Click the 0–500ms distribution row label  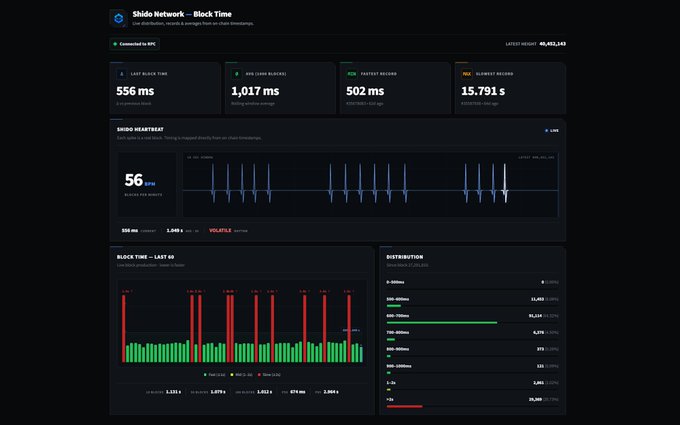pyautogui.click(x=395, y=282)
